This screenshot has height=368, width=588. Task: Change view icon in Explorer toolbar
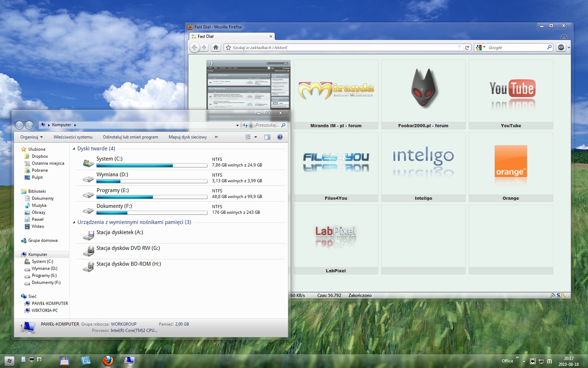click(x=248, y=137)
